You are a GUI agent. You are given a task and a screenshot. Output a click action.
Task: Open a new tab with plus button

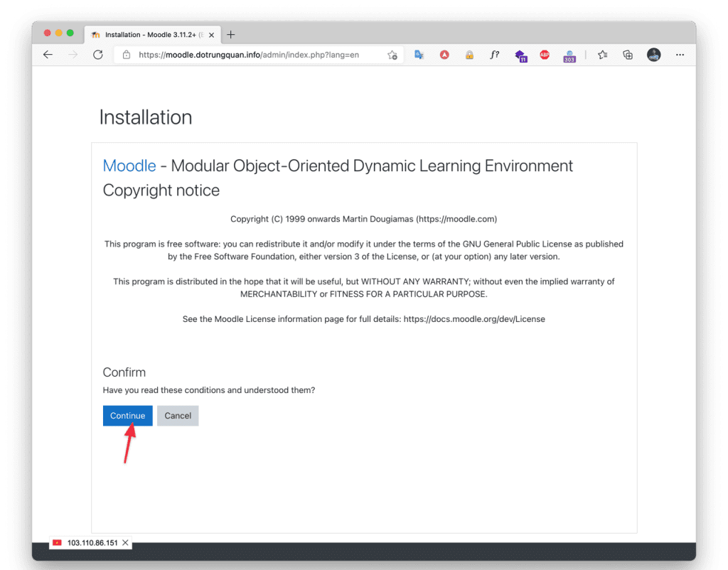click(230, 35)
